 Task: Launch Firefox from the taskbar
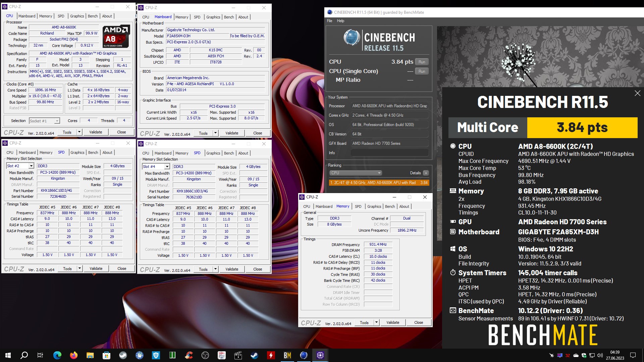[74, 355]
